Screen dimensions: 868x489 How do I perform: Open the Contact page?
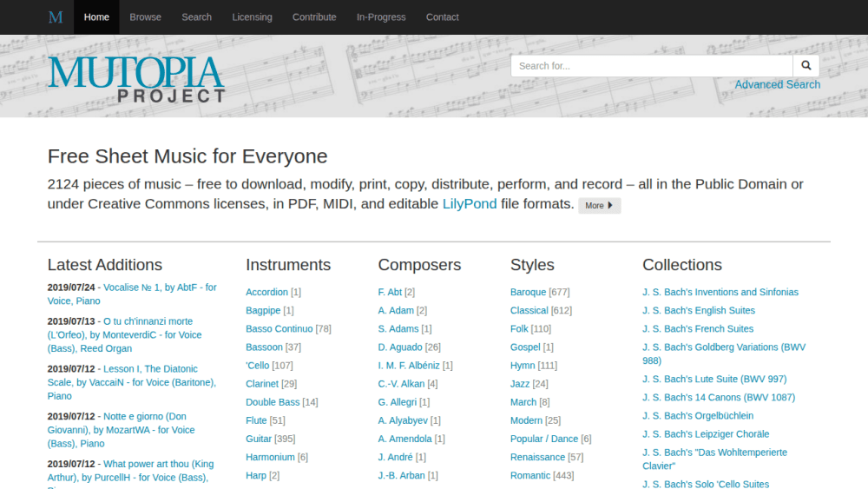pyautogui.click(x=443, y=17)
